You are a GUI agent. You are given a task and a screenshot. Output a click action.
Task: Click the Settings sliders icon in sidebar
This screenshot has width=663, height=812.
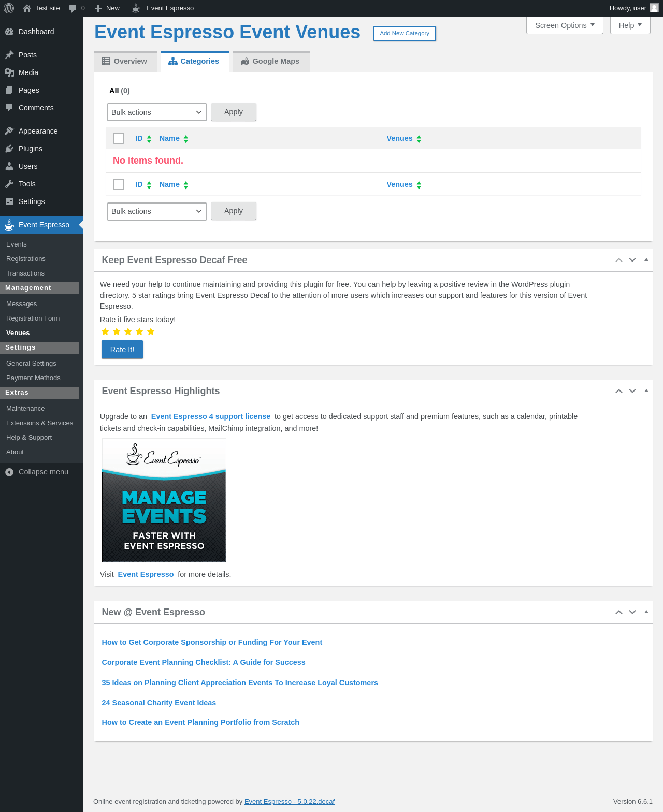point(9,201)
